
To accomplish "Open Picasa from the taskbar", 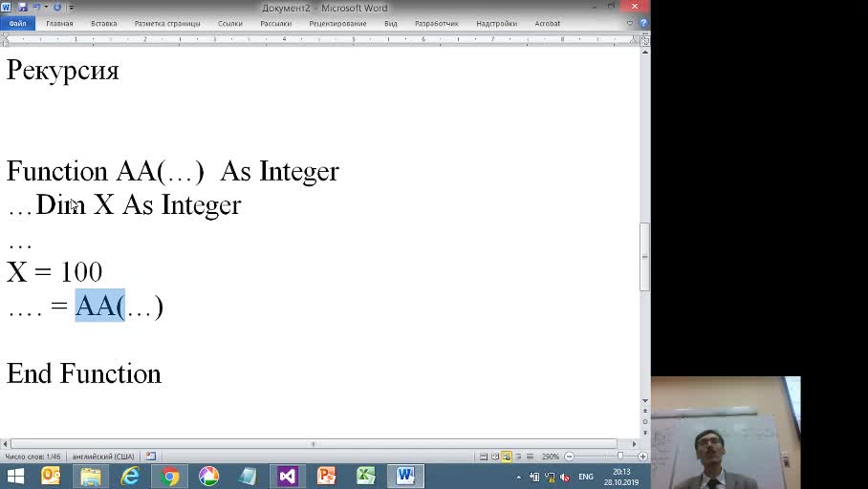I will click(x=208, y=477).
